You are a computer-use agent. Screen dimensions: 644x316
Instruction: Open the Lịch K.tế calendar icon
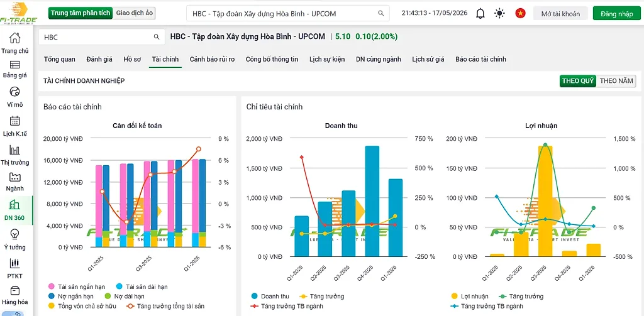15,121
